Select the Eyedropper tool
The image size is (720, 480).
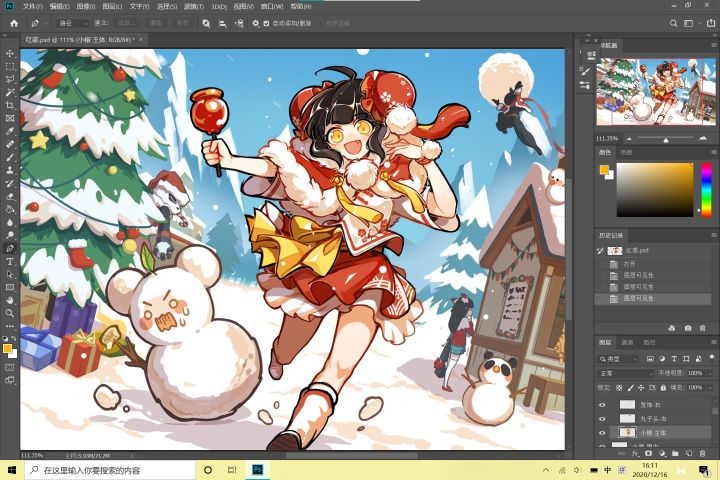pyautogui.click(x=10, y=131)
